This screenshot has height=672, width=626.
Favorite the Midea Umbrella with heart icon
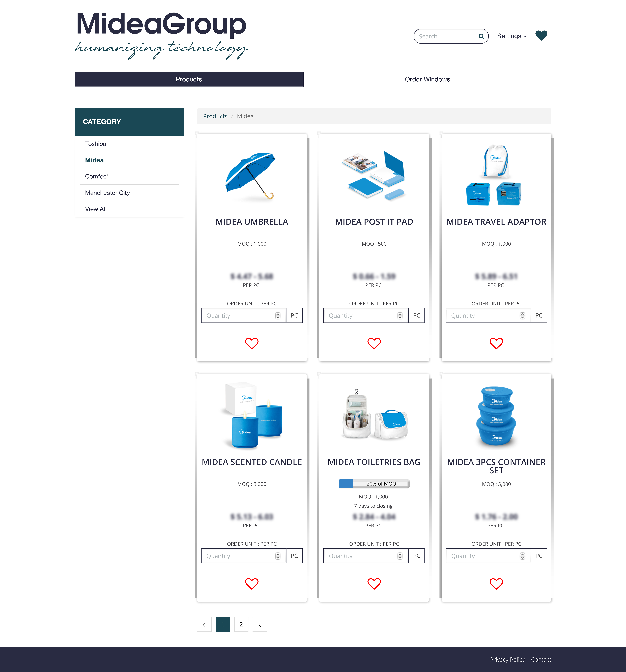(x=252, y=343)
